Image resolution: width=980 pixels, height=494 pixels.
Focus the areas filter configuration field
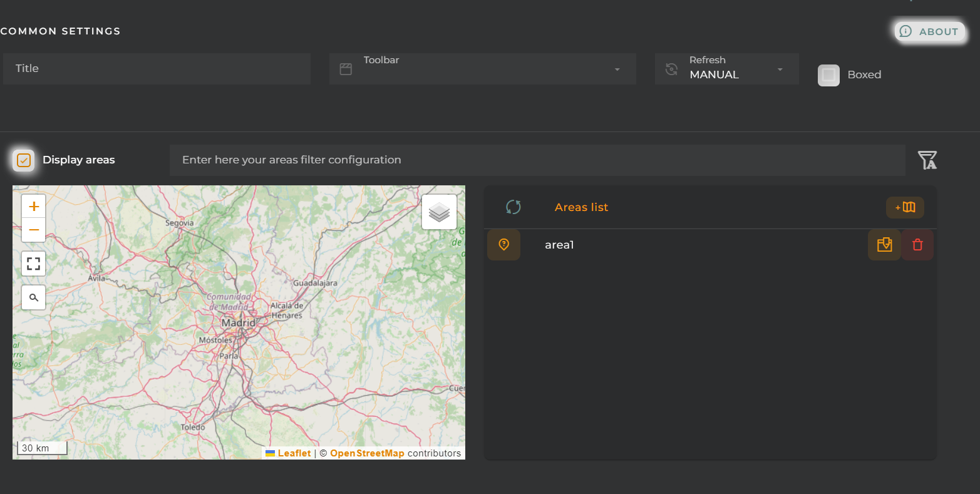pyautogui.click(x=537, y=160)
